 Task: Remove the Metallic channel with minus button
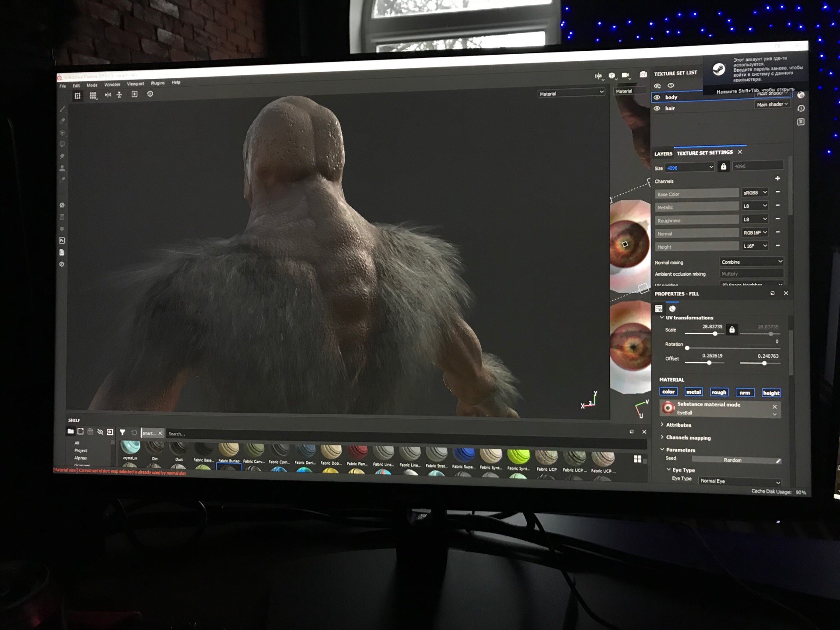click(777, 206)
